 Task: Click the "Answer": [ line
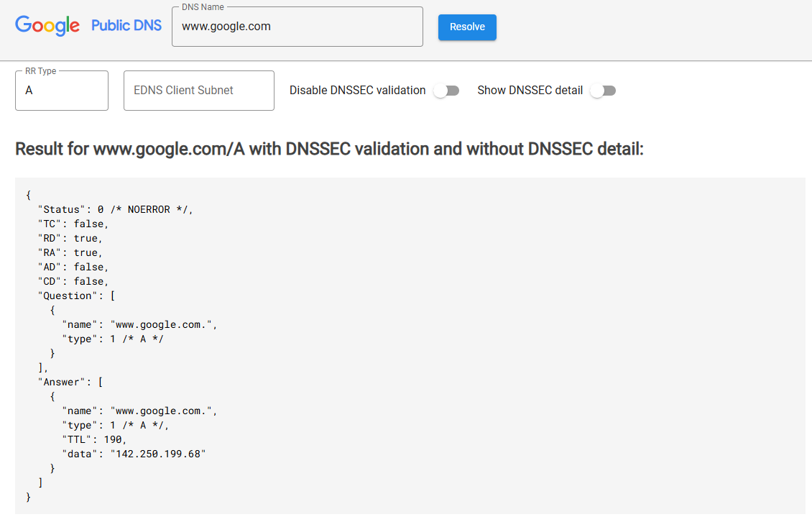[70, 382]
